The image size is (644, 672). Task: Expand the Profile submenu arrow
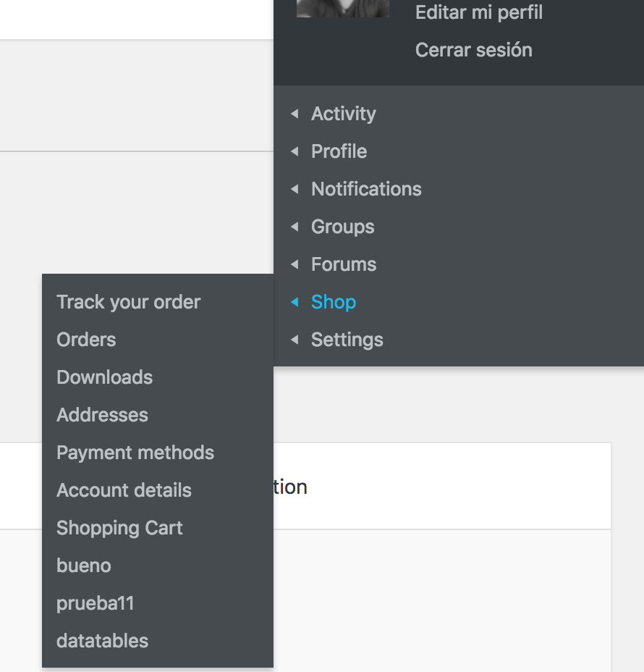295,151
